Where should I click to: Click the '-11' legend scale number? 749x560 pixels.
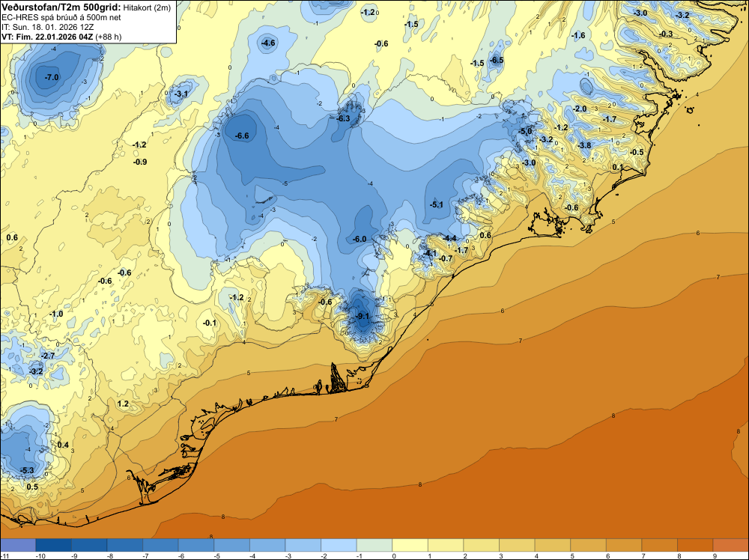(x=4, y=556)
